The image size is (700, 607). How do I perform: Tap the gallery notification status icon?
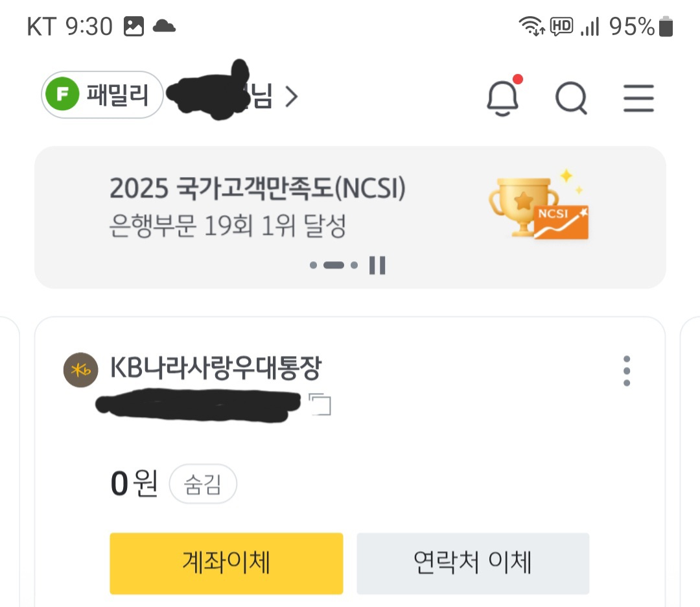[134, 27]
